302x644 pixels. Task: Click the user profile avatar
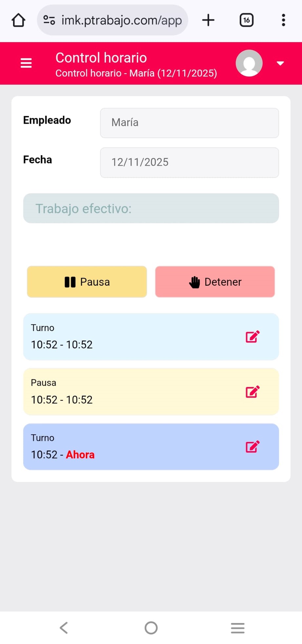pos(249,63)
